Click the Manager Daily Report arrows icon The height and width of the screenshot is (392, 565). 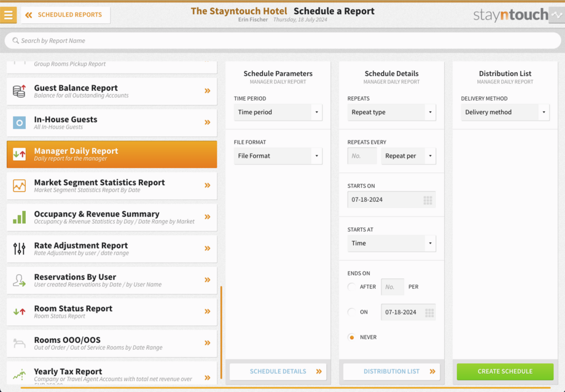pyautogui.click(x=20, y=154)
